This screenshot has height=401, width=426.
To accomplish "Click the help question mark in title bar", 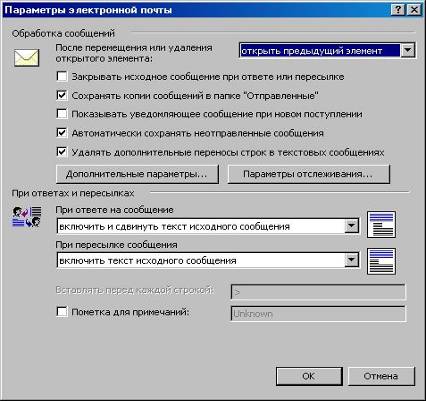I will (398, 10).
